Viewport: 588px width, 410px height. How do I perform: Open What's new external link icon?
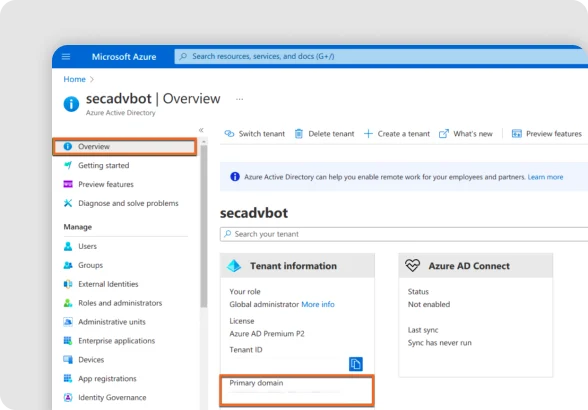click(444, 134)
